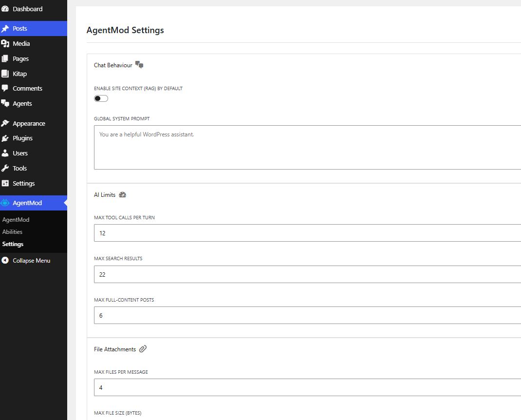Open the Pages menu item
The image size is (521, 420).
34,59
